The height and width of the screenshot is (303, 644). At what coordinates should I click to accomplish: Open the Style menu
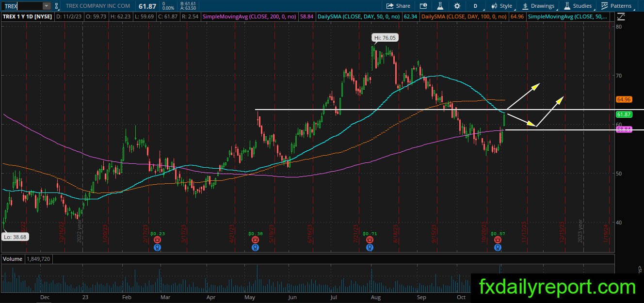coord(502,6)
